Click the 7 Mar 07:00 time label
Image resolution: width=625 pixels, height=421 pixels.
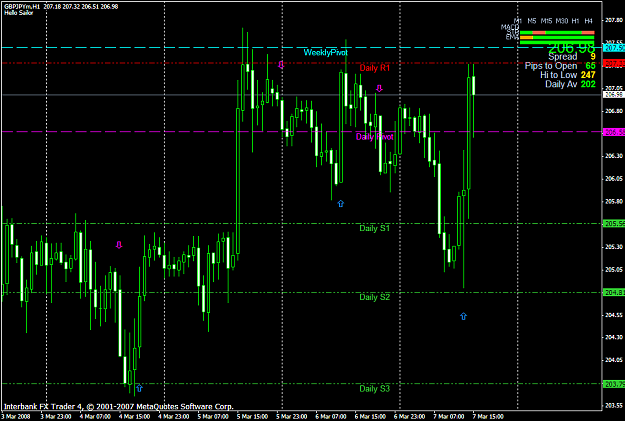pos(449,417)
